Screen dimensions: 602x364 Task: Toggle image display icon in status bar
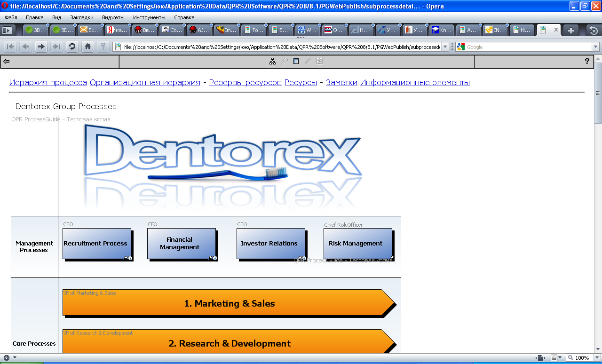point(554,358)
